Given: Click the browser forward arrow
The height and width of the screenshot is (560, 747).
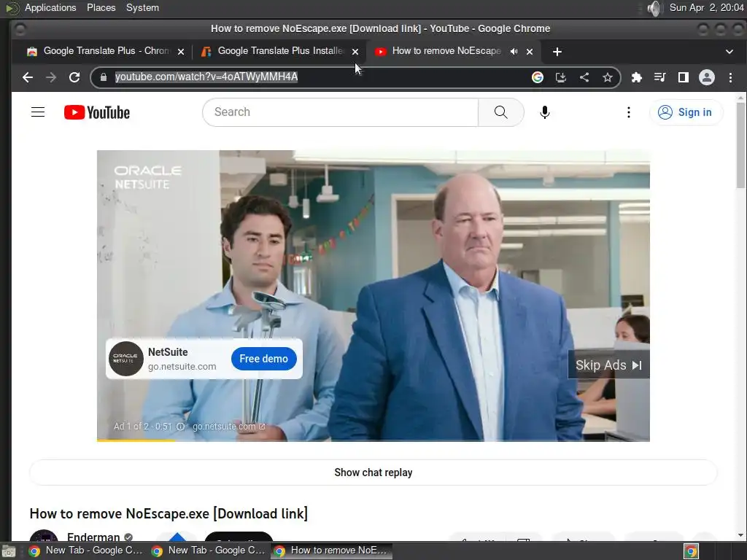Looking at the screenshot, I should [x=51, y=77].
